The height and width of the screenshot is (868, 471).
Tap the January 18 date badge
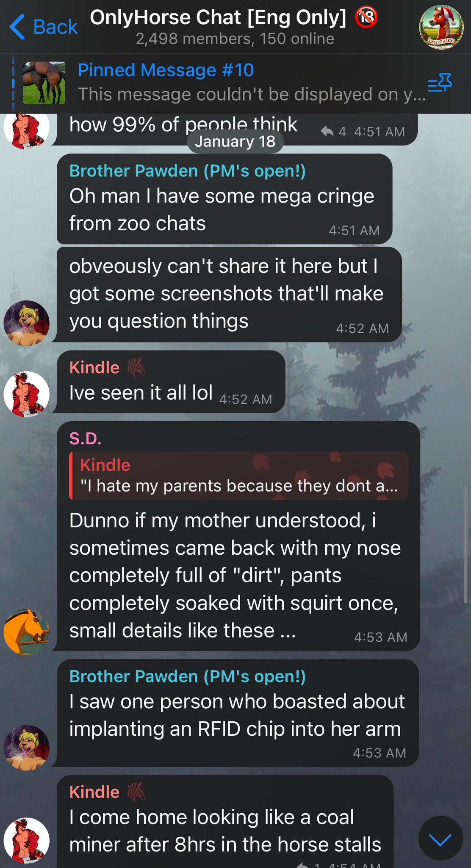(x=235, y=141)
